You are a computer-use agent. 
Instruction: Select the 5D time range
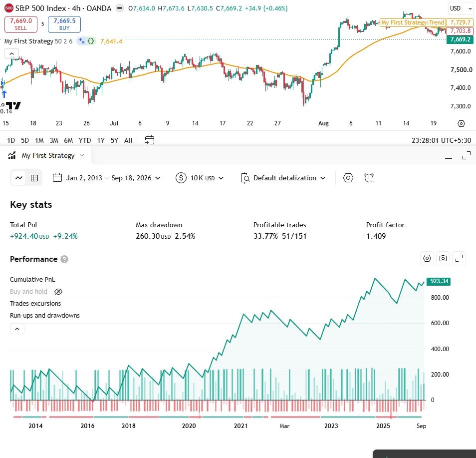[25, 140]
